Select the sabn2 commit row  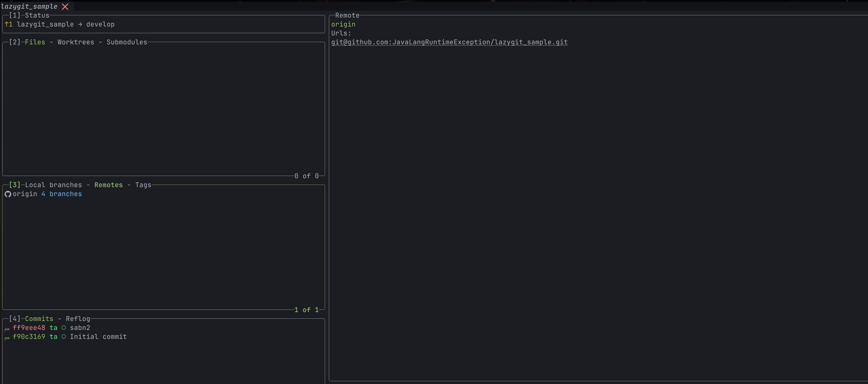[x=80, y=327]
